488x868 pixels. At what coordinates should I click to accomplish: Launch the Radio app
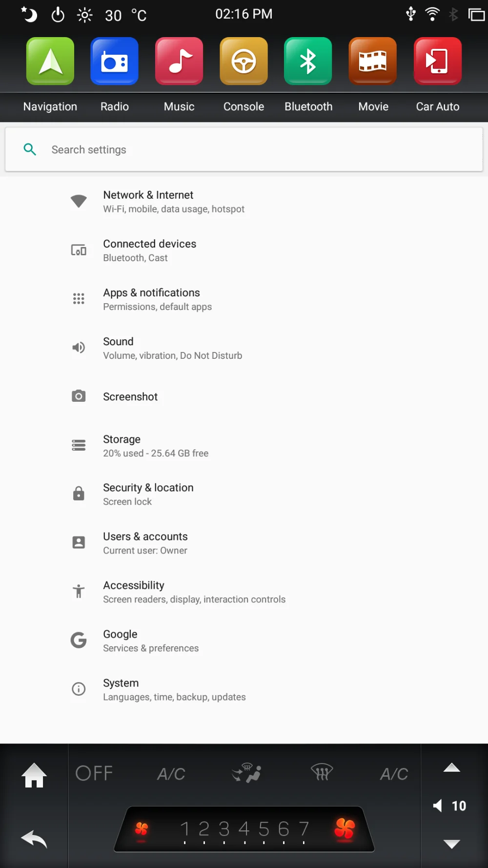[x=114, y=62]
